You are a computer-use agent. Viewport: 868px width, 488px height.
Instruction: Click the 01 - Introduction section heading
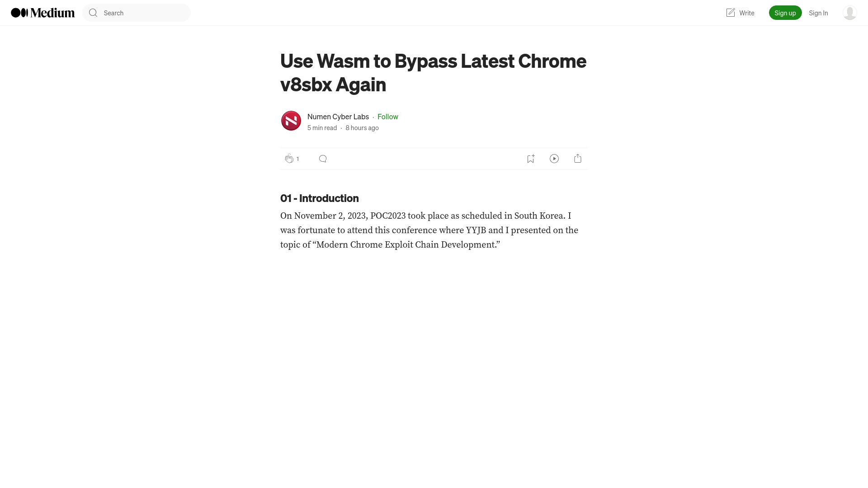pos(320,198)
